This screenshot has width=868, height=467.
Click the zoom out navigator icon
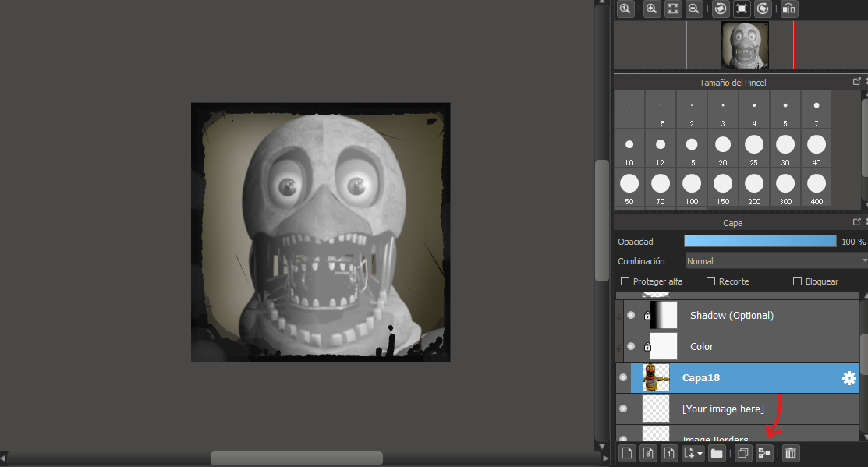click(x=693, y=9)
